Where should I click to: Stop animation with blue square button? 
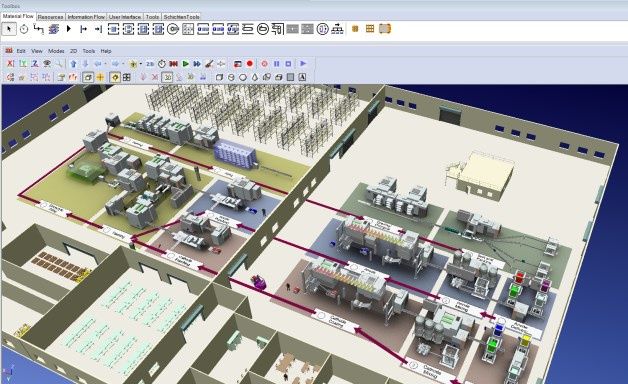pos(288,64)
